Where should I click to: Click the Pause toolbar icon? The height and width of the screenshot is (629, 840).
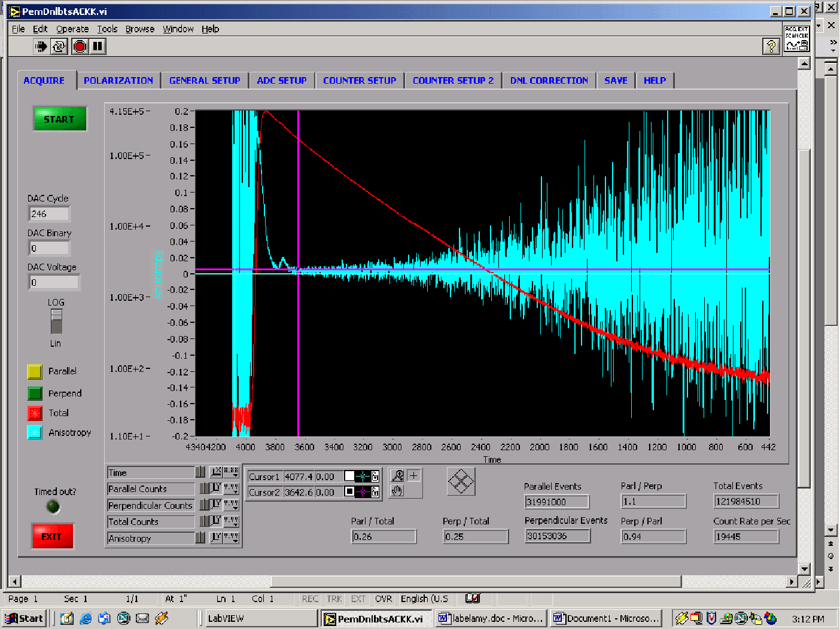click(98, 46)
